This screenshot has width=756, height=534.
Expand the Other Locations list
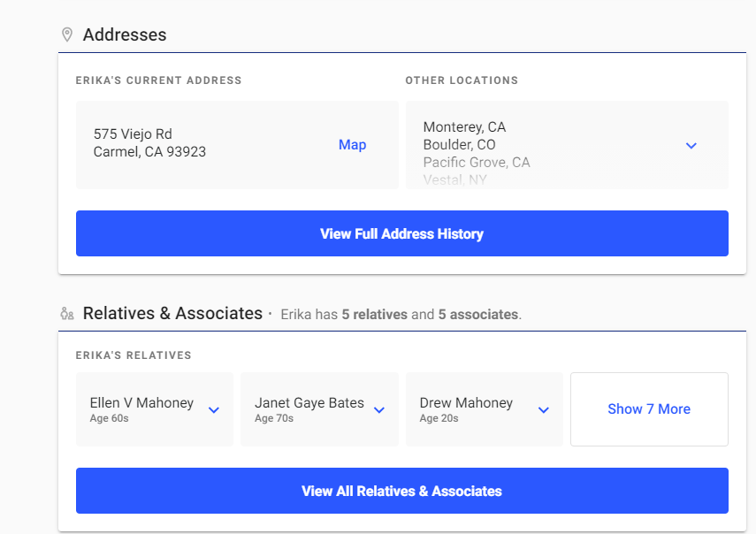pos(691,146)
